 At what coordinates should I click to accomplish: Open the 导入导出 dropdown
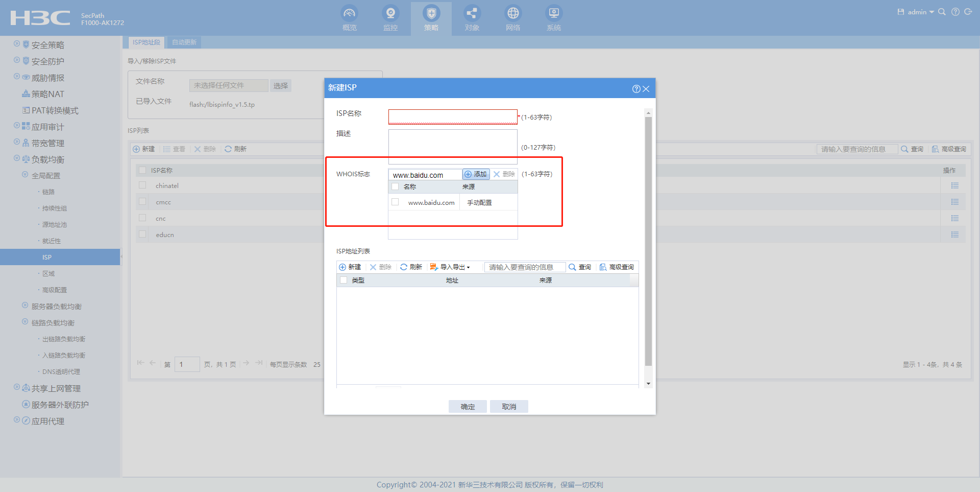(450, 267)
